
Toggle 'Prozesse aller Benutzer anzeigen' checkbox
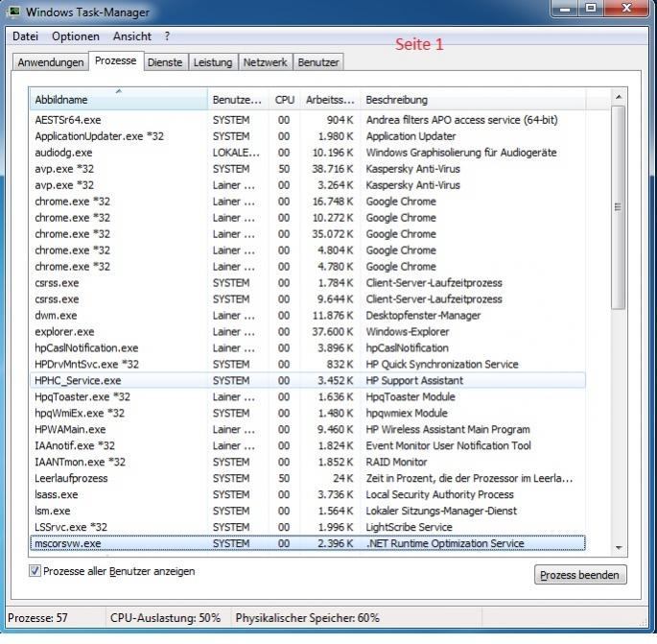click(35, 571)
